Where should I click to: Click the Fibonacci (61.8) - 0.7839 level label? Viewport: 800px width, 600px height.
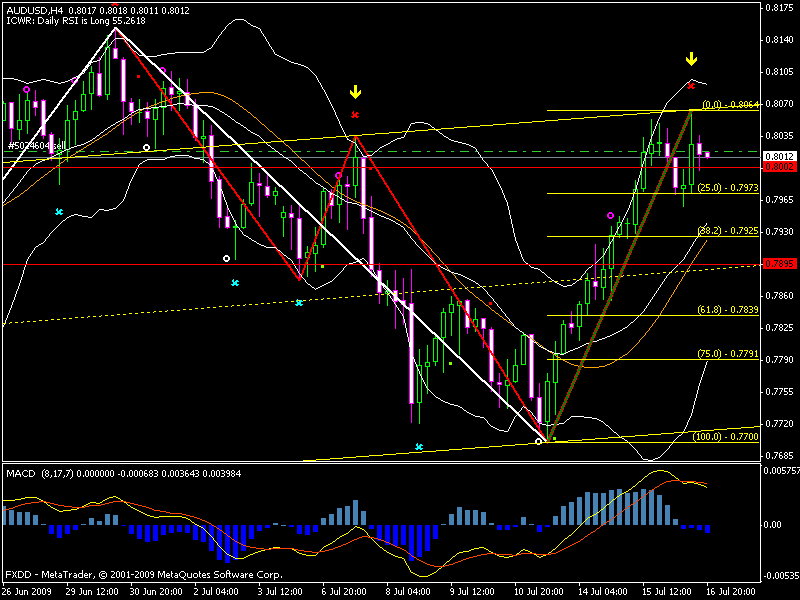point(729,310)
